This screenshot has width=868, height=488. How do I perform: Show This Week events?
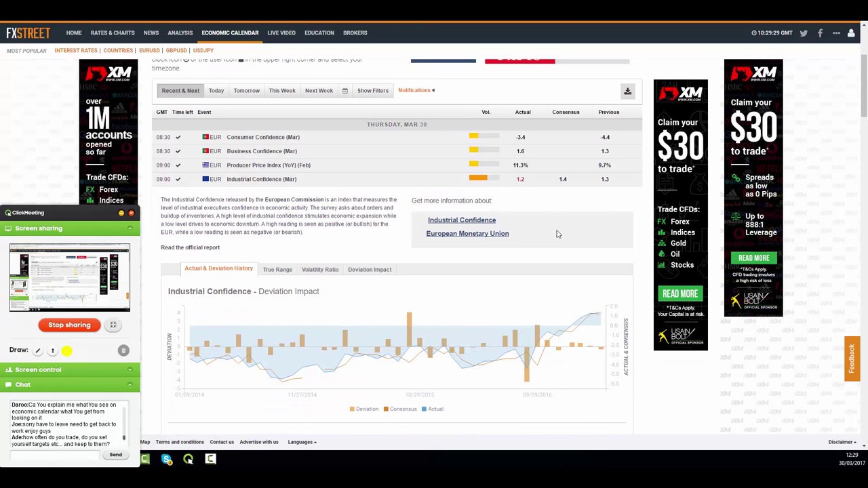pyautogui.click(x=282, y=90)
